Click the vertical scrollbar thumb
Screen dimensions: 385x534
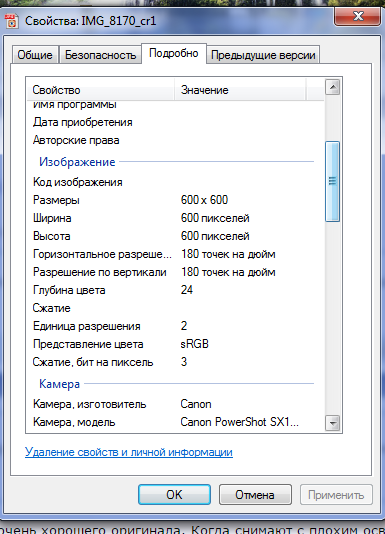[333, 182]
